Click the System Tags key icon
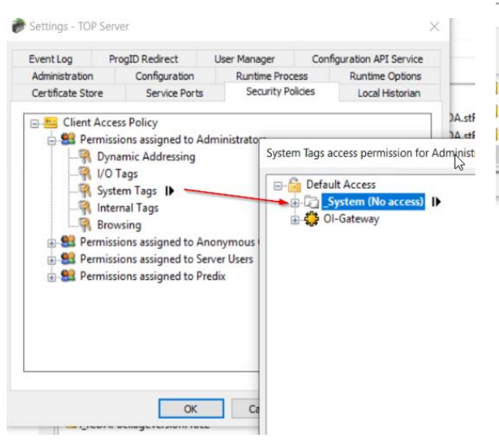The height and width of the screenshot is (448, 499). tap(85, 191)
